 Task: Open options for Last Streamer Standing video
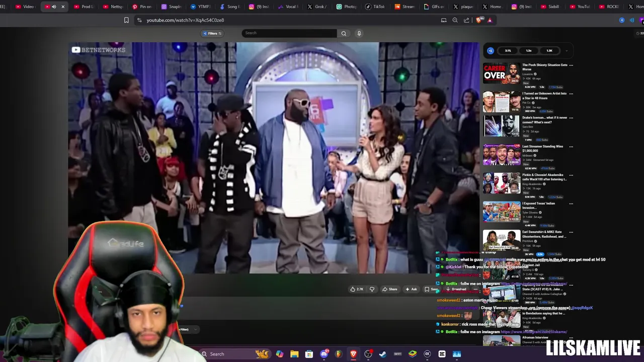pos(571,146)
